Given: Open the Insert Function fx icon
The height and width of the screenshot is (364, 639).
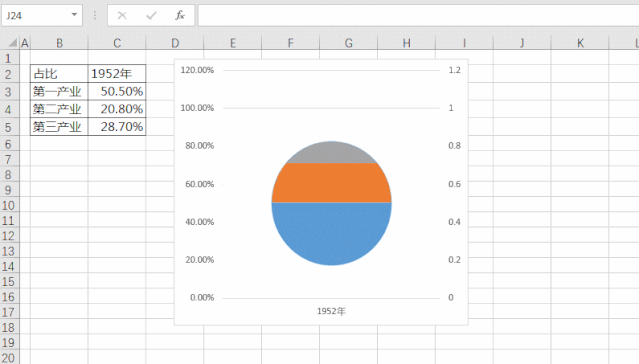Looking at the screenshot, I should point(180,15).
